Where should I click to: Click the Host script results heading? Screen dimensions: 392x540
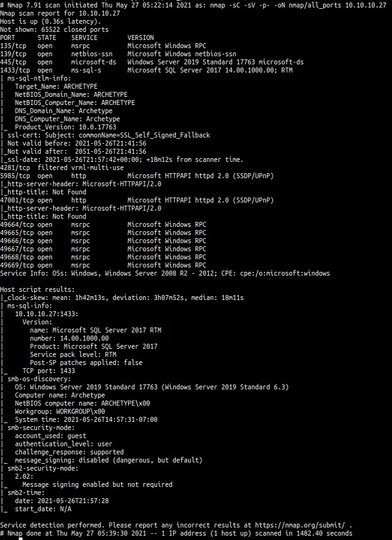click(x=39, y=289)
